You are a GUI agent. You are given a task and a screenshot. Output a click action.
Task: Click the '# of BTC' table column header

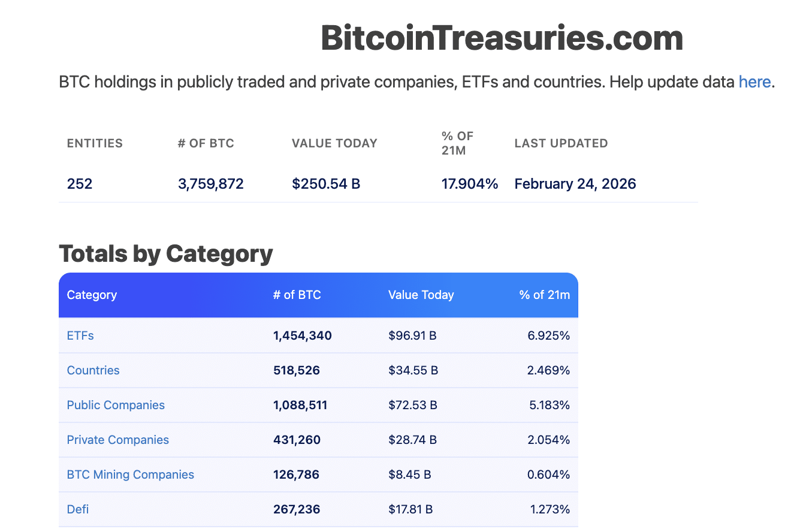[x=297, y=295]
